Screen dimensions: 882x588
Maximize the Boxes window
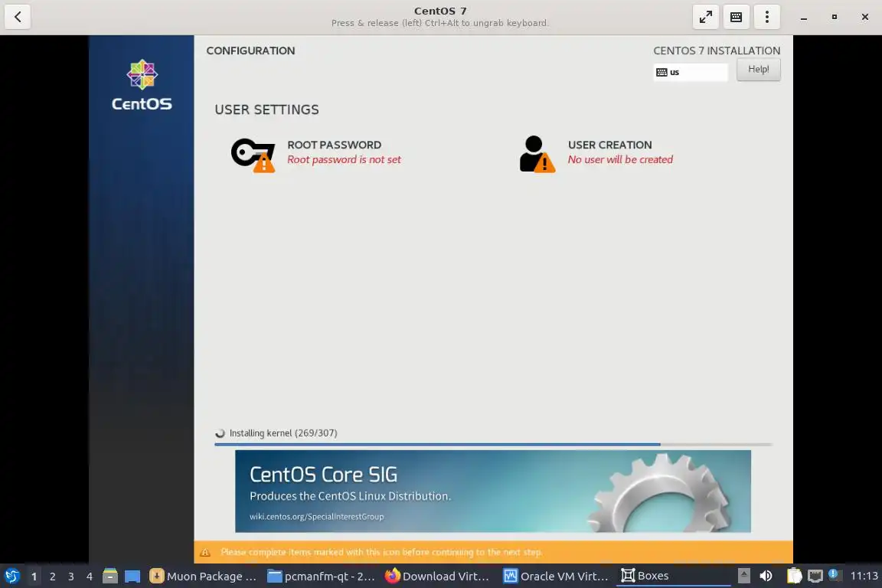coord(835,17)
